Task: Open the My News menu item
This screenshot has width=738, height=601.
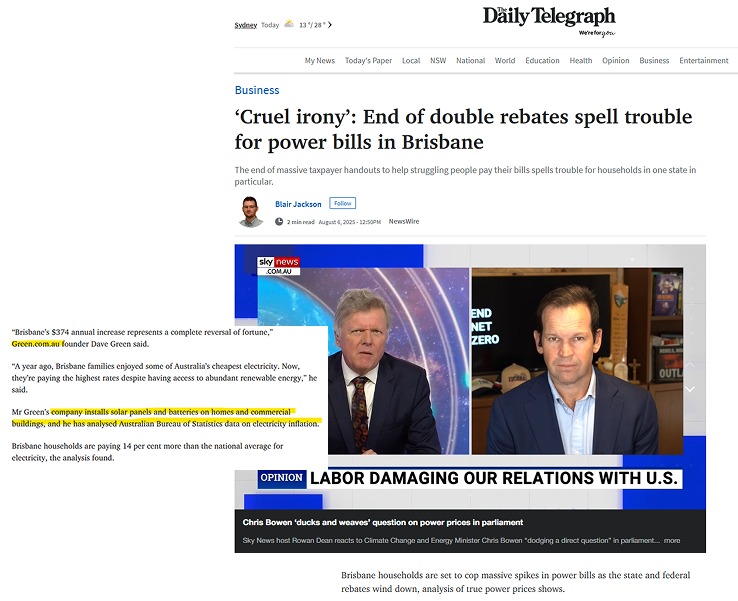Action: [320, 60]
